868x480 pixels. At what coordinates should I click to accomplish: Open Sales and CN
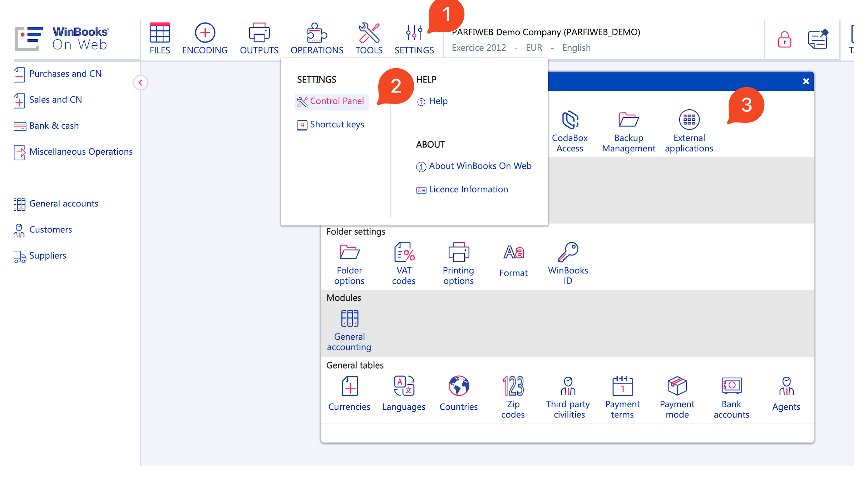(48, 100)
